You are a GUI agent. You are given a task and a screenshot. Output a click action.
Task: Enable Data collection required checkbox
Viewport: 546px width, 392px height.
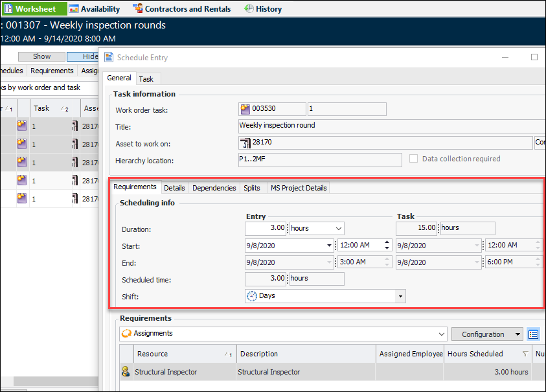point(414,159)
